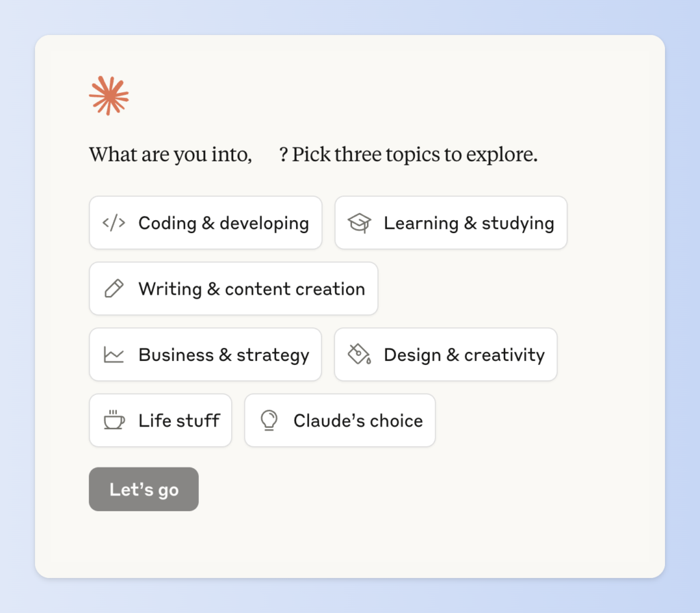Click the pencil icon

click(x=113, y=288)
